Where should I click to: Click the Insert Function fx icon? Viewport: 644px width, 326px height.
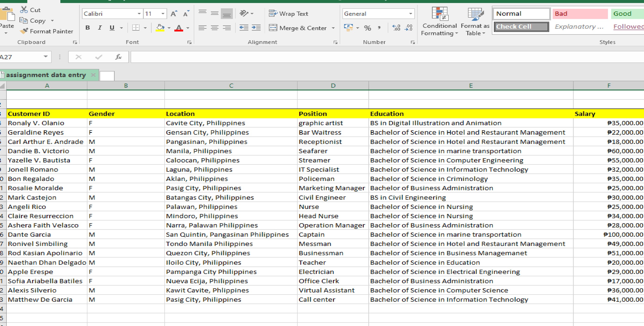pos(118,57)
